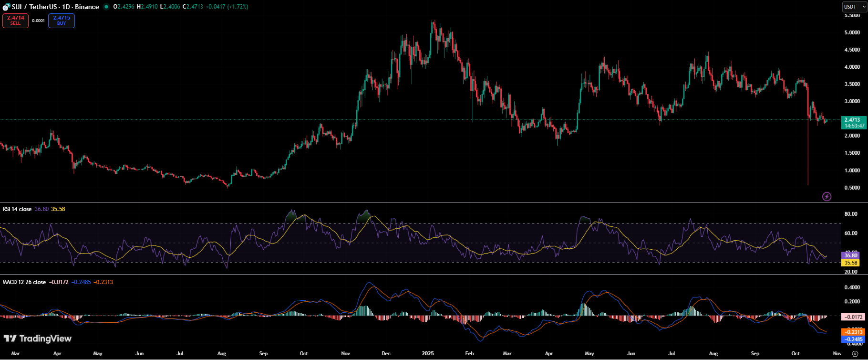
Task: Click the orange MACD signal tag -0.2313
Action: point(854,332)
